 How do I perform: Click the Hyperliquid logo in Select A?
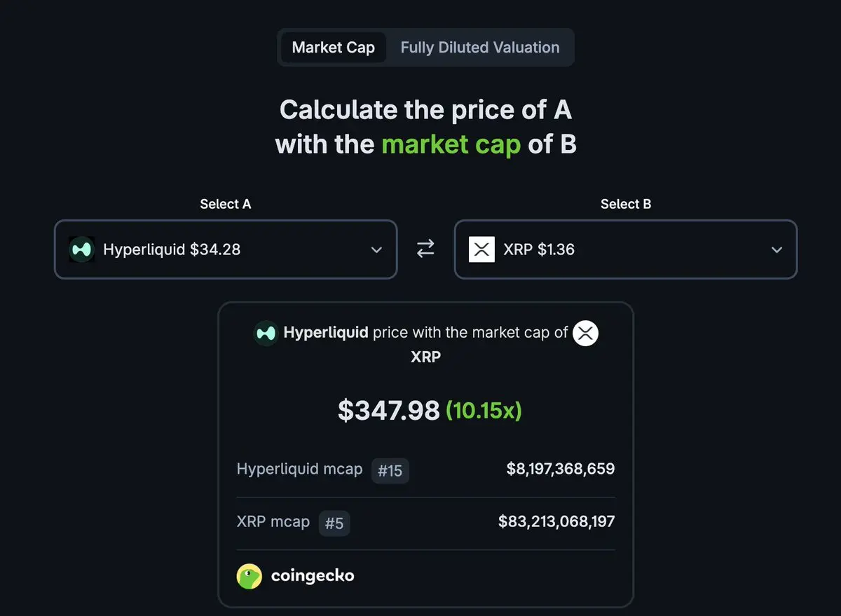pyautogui.click(x=81, y=249)
